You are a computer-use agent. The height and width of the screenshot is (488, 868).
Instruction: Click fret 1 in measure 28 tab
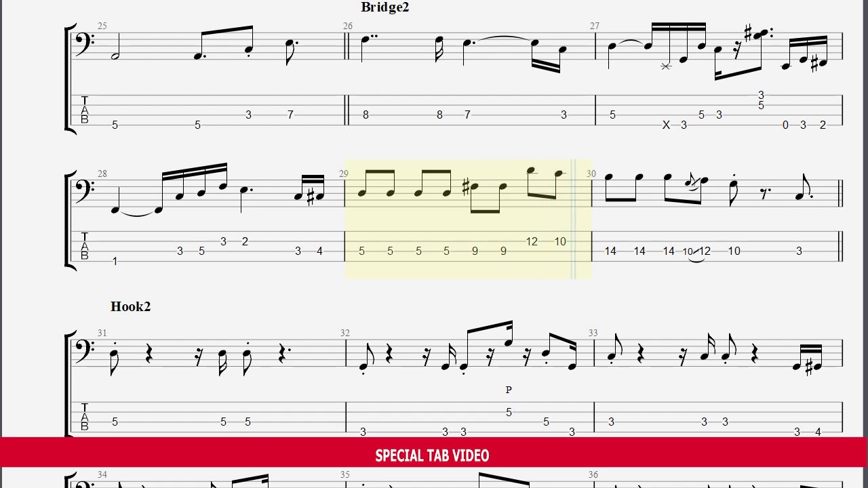point(115,261)
